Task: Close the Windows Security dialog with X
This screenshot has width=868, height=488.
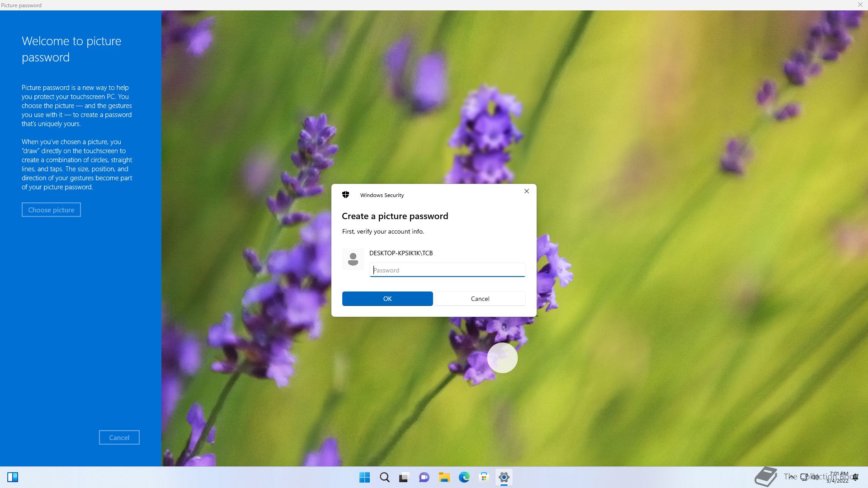Action: (x=526, y=191)
